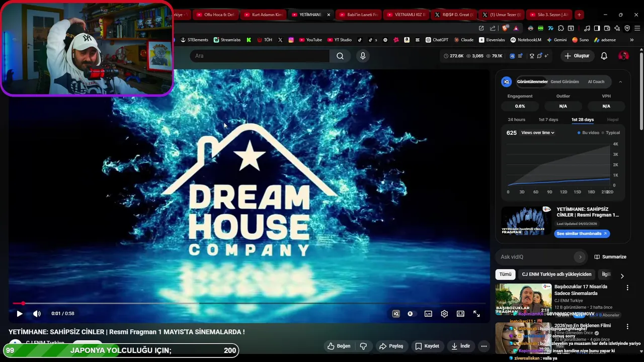Click Summarize in vidIQ panel
Image resolution: width=644 pixels, height=362 pixels.
pos(610,257)
